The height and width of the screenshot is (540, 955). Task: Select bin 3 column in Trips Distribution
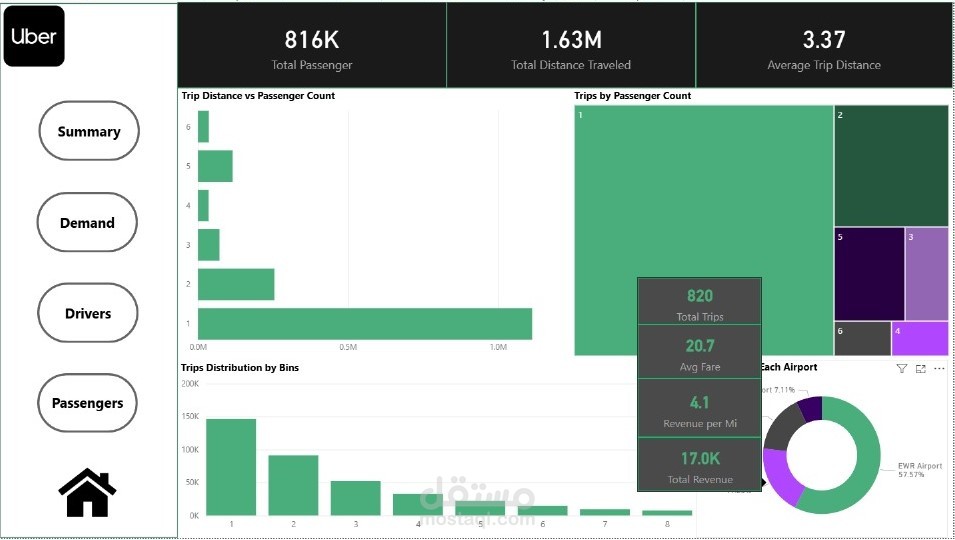coord(356,498)
